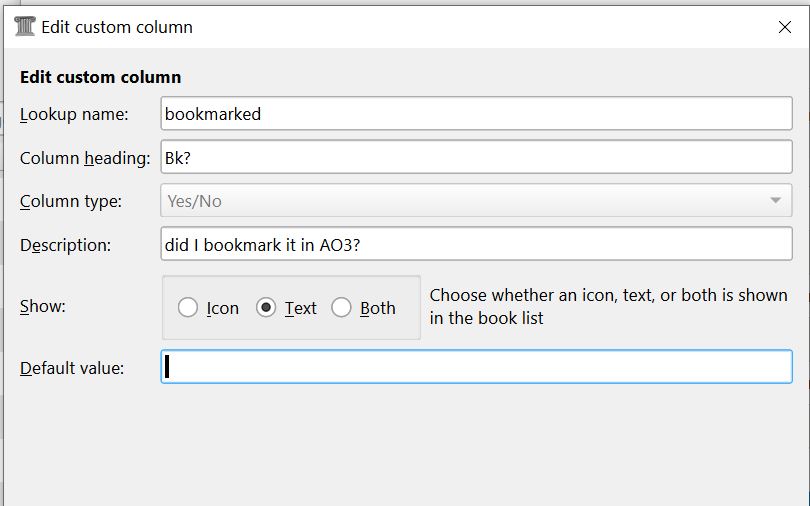Click the dialog title bar text
The image size is (810, 506).
tap(117, 27)
